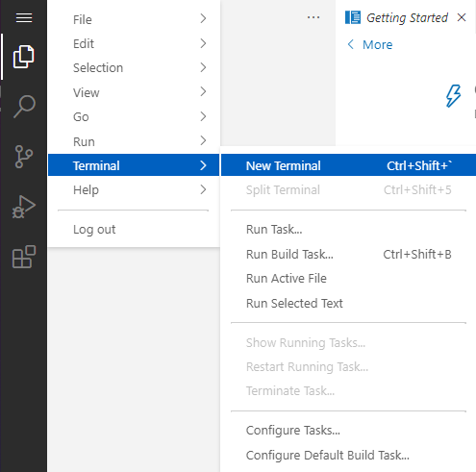This screenshot has width=476, height=472.
Task: Close the Getting Started tab
Action: [x=462, y=17]
